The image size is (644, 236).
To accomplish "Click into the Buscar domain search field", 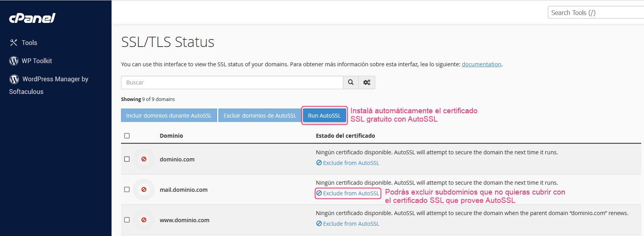I will tap(232, 82).
